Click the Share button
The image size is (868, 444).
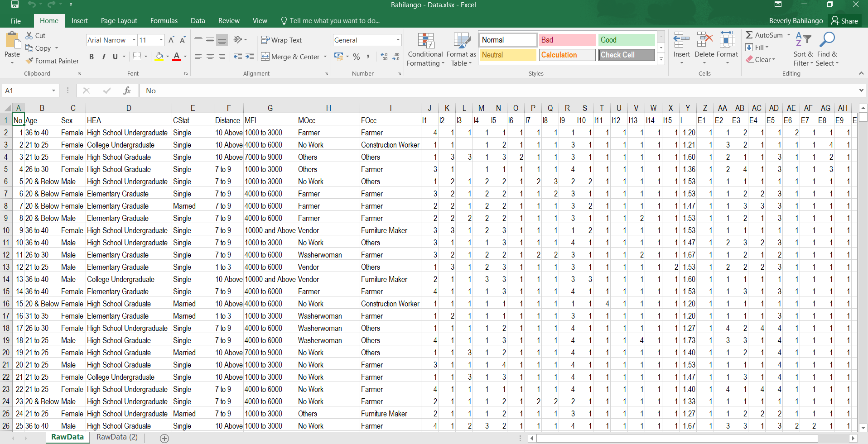click(845, 21)
